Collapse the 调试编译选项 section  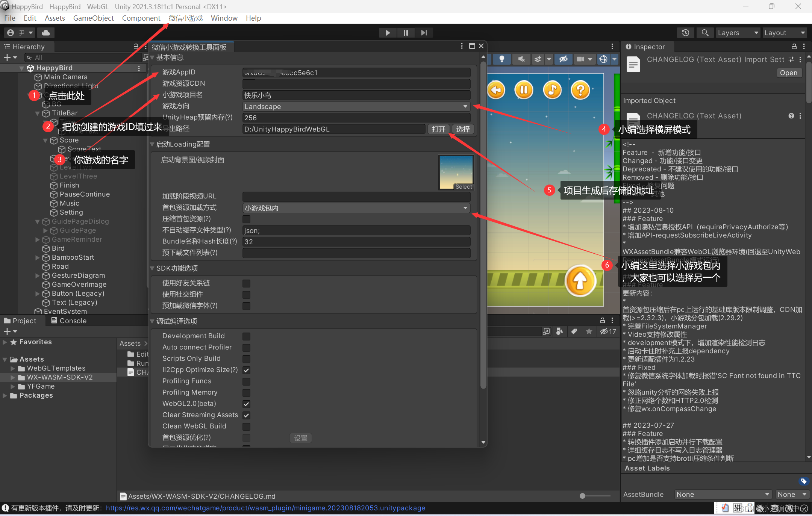pyautogui.click(x=152, y=321)
